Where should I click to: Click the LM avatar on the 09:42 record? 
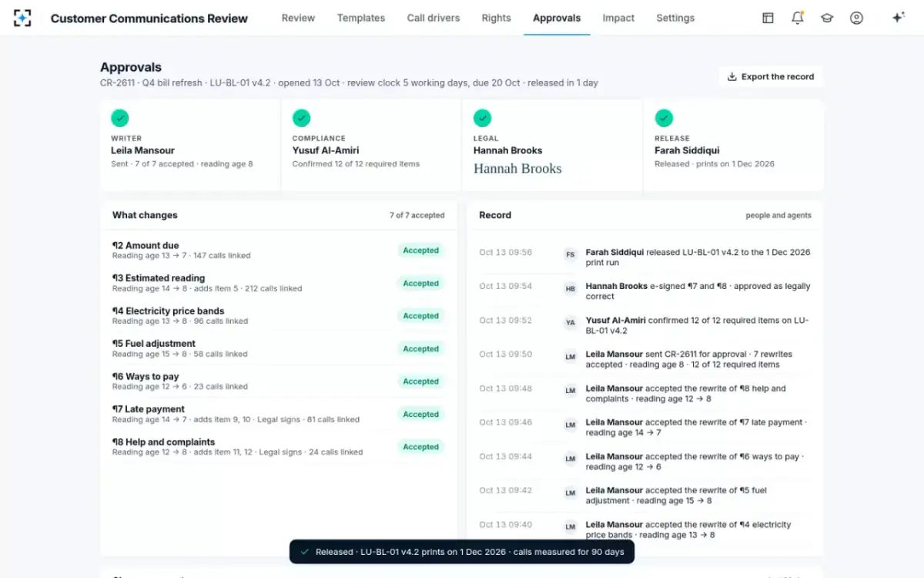571,492
